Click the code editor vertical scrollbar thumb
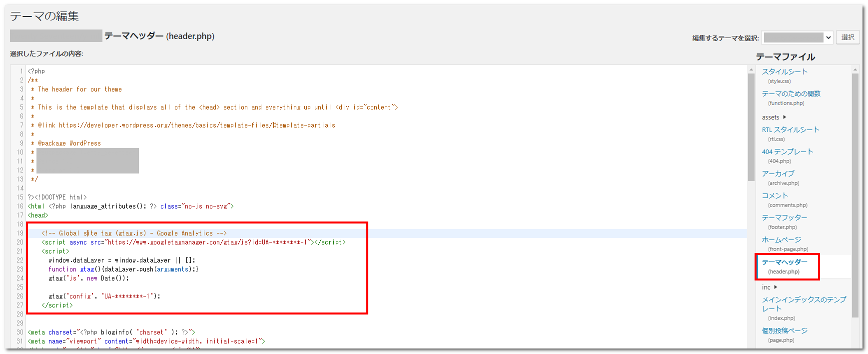868x354 pixels. pos(751,127)
